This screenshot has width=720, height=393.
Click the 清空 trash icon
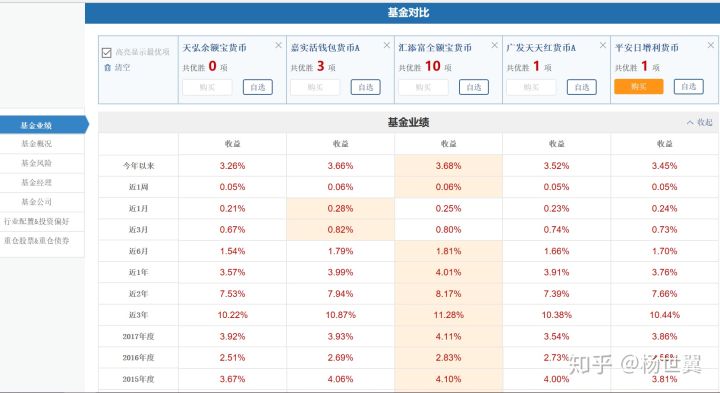click(x=107, y=67)
